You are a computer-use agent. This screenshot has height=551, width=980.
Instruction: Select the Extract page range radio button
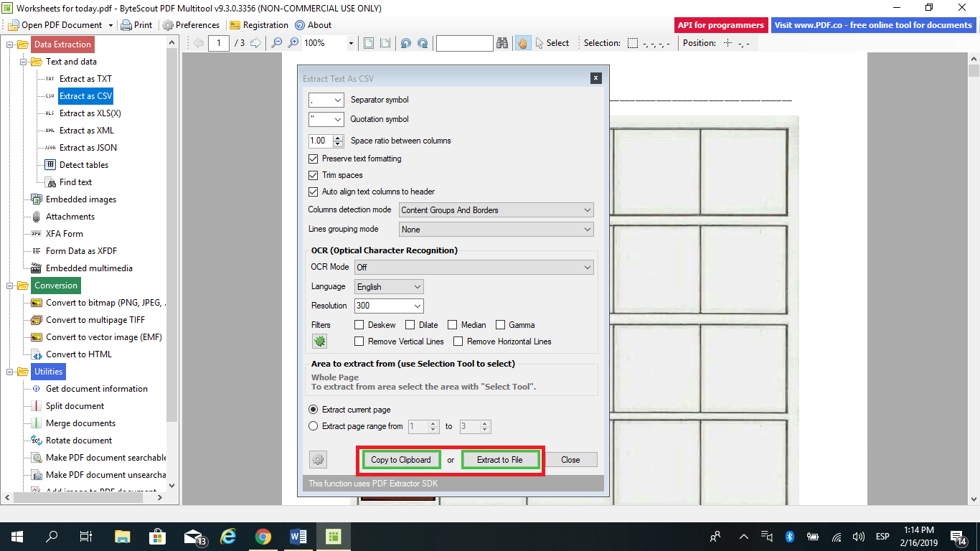pyautogui.click(x=313, y=425)
